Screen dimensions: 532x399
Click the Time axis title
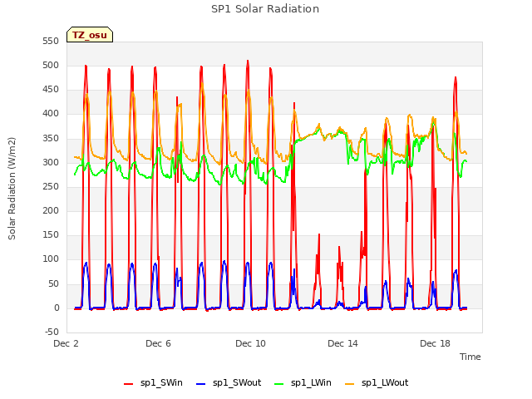point(470,357)
